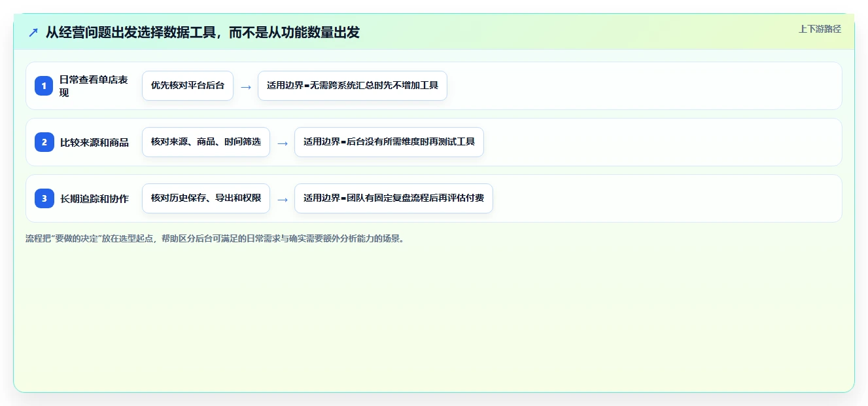The height and width of the screenshot is (406, 868).
Task: Click the 上下游路径 label
Action: click(x=820, y=29)
